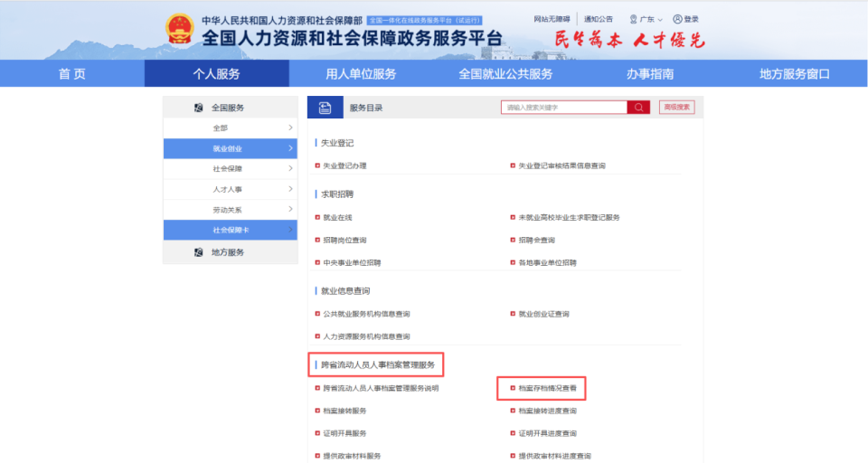Open the 全国就业公共服务 tab

tap(505, 73)
